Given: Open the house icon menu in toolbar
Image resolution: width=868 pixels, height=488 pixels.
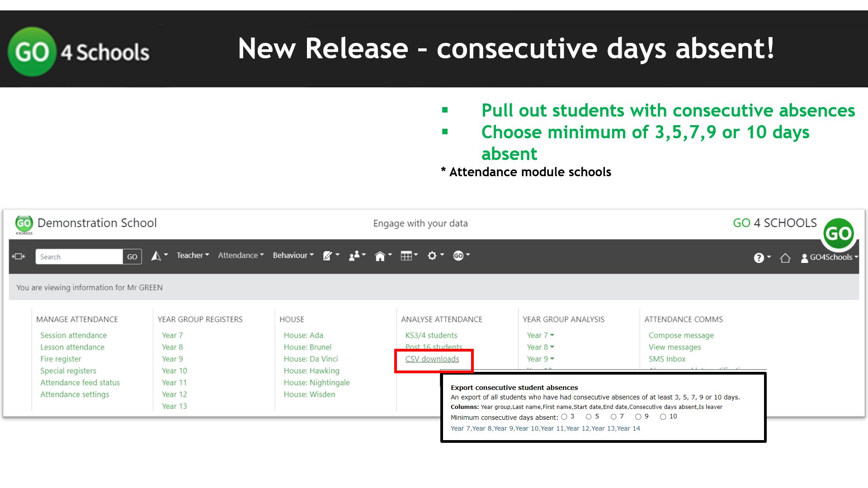Looking at the screenshot, I should (x=383, y=256).
